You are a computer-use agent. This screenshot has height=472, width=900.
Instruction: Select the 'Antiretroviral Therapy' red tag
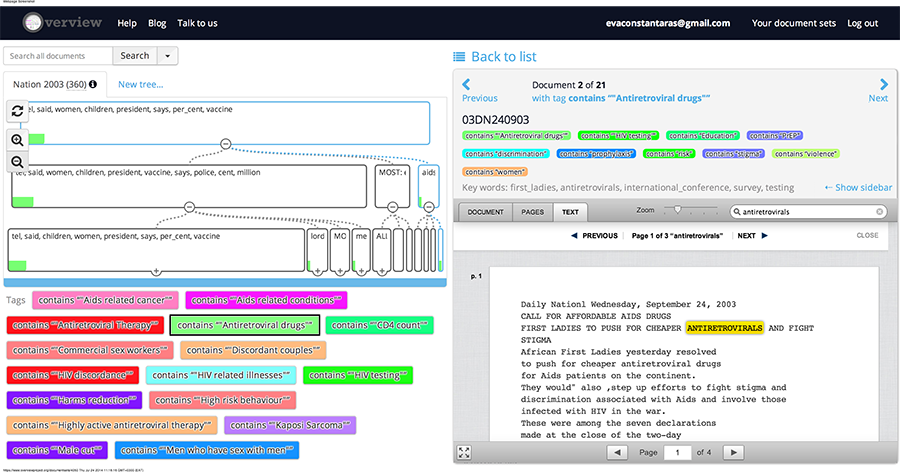tap(84, 325)
